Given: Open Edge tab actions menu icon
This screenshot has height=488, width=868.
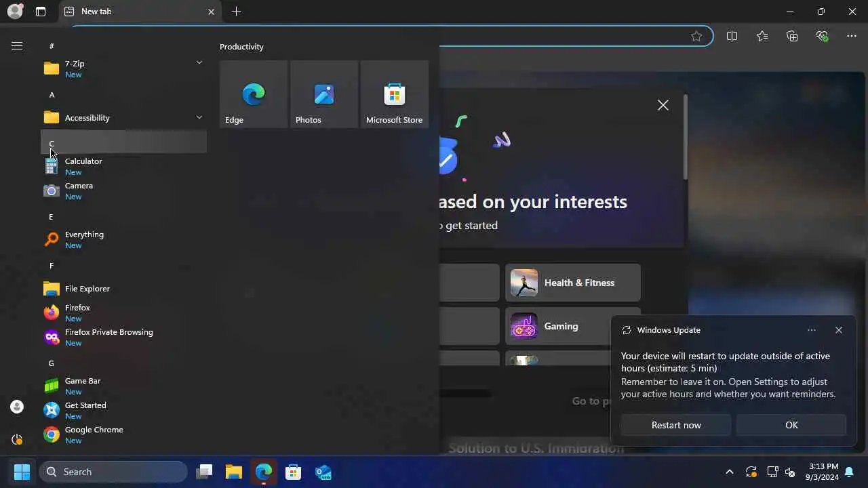Looking at the screenshot, I should (x=41, y=12).
